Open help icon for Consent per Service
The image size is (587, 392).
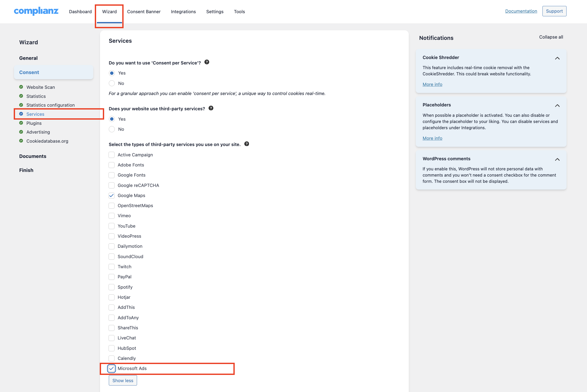pyautogui.click(x=207, y=62)
